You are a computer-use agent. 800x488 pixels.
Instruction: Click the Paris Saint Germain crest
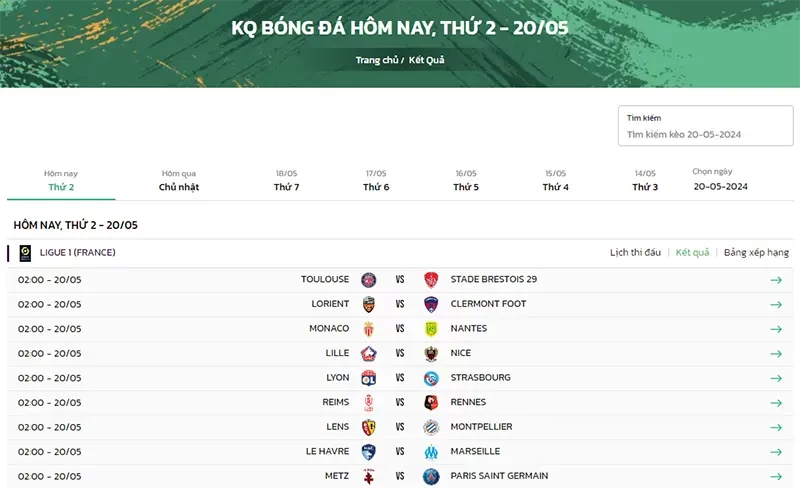pos(431,476)
